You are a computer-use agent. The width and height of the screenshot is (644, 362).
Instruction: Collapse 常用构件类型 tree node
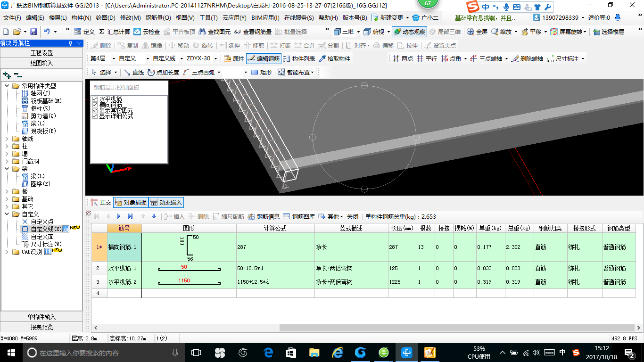pyautogui.click(x=8, y=86)
